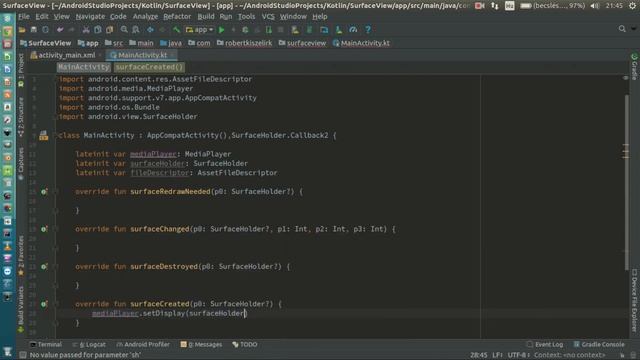Open the TODO tool window

point(244,344)
